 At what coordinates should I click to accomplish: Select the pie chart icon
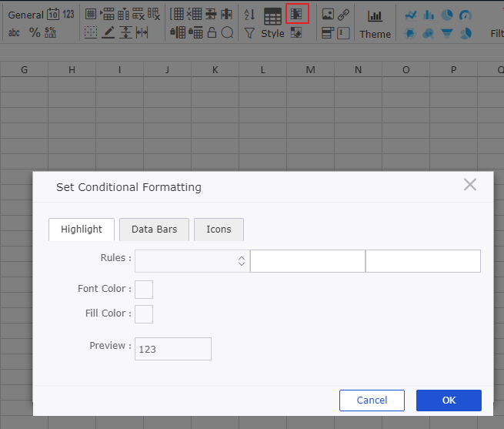click(447, 15)
